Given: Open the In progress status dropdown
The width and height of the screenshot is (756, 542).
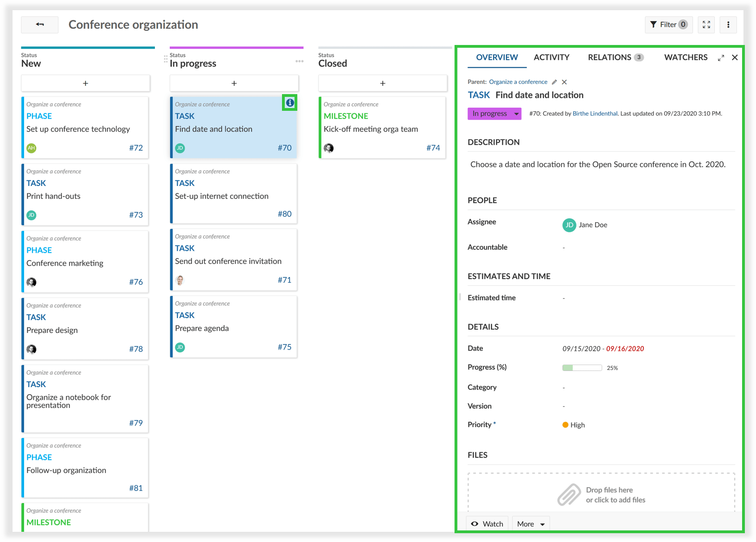Looking at the screenshot, I should pyautogui.click(x=494, y=114).
